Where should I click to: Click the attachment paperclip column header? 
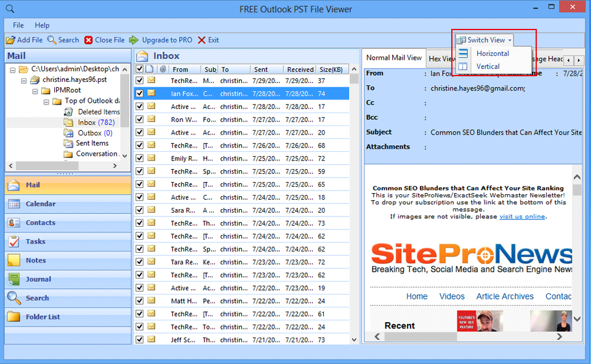pos(163,69)
